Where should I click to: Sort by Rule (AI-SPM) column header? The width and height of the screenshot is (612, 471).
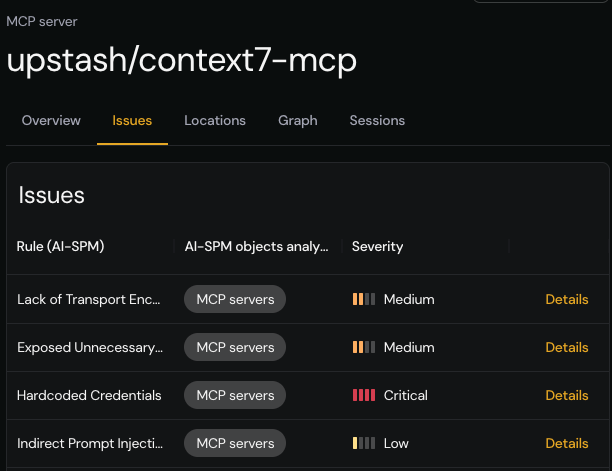coord(60,247)
